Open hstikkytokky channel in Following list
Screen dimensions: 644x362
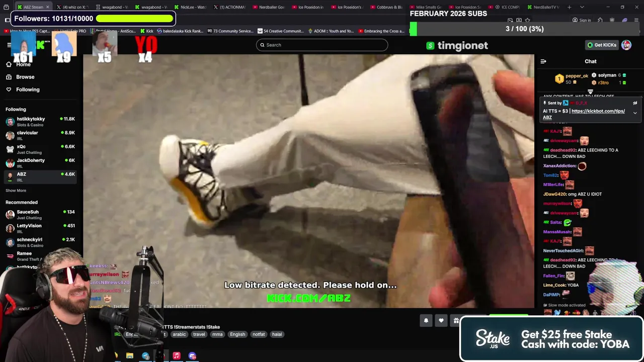coord(40,122)
